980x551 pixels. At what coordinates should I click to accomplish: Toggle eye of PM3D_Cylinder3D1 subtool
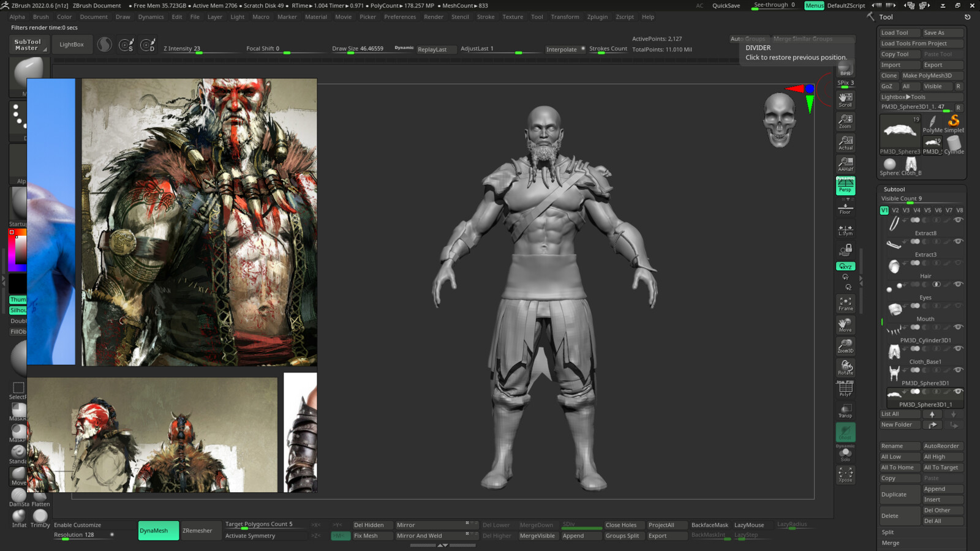[959, 327]
